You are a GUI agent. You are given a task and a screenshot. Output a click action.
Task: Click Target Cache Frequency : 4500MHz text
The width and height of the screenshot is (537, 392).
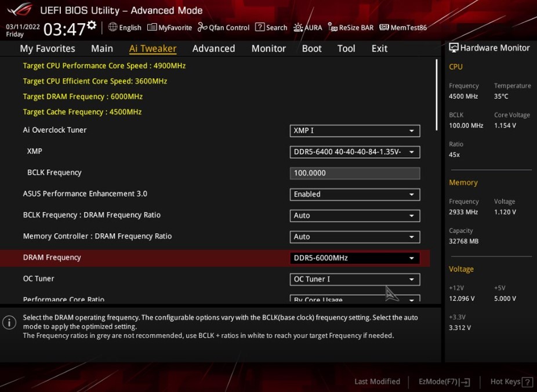point(82,112)
